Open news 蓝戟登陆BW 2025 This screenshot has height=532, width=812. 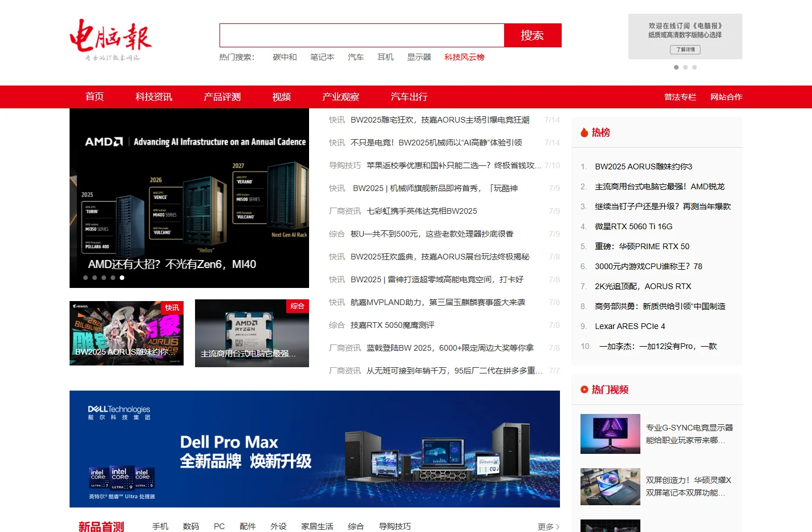coord(450,348)
